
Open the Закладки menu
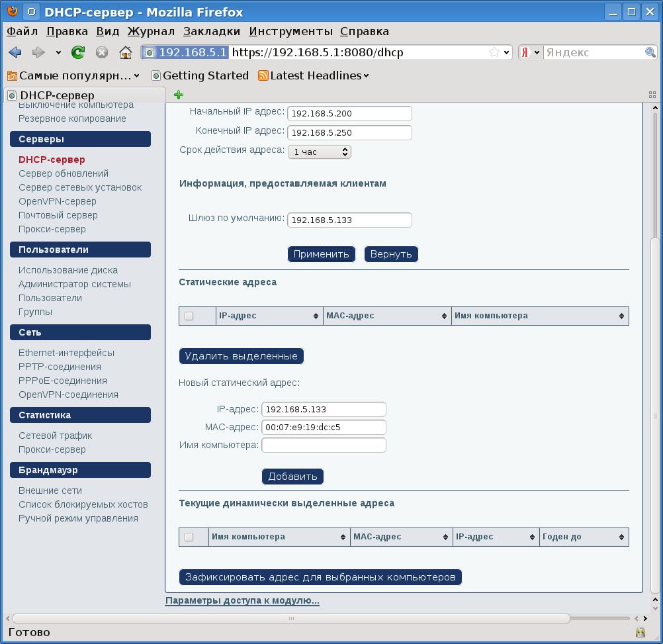[212, 31]
